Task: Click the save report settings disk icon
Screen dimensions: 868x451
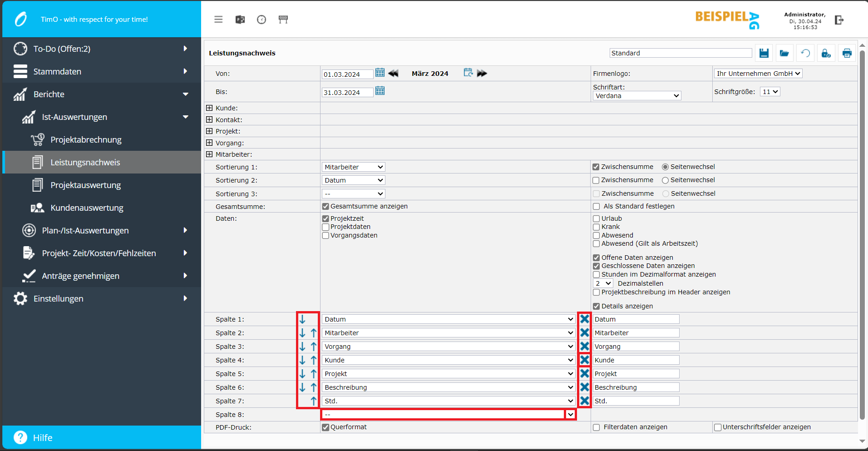Action: [764, 53]
